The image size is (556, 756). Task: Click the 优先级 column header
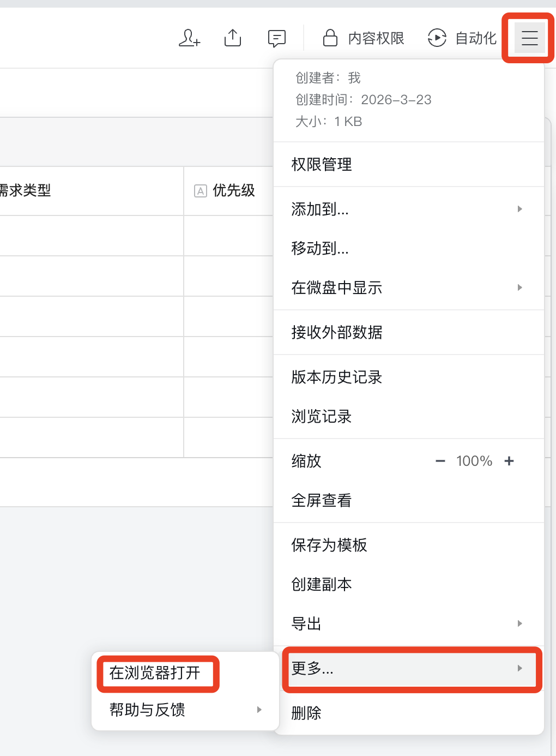point(233,190)
